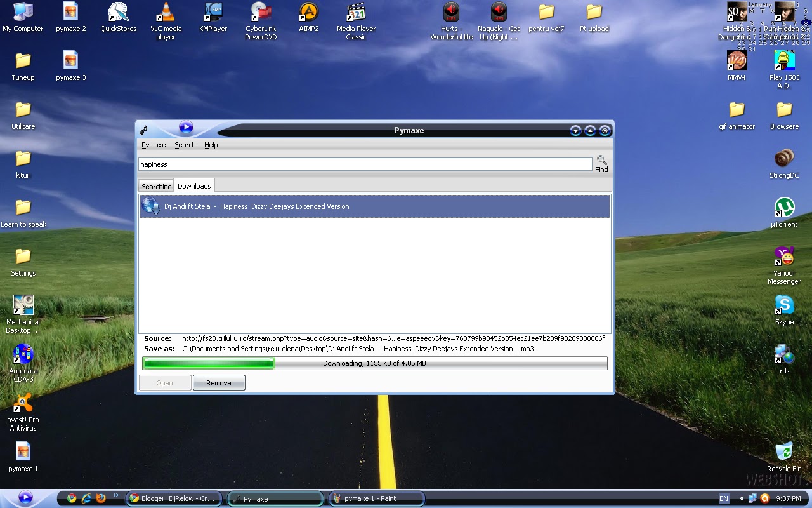Click the EN language indicator
This screenshot has height=508, width=812.
(724, 498)
